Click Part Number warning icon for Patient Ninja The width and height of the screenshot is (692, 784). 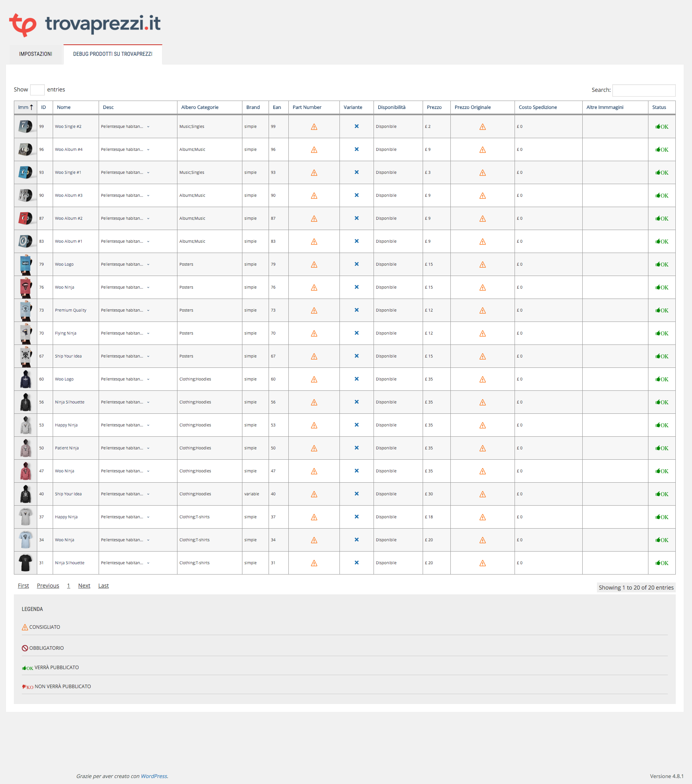314,448
